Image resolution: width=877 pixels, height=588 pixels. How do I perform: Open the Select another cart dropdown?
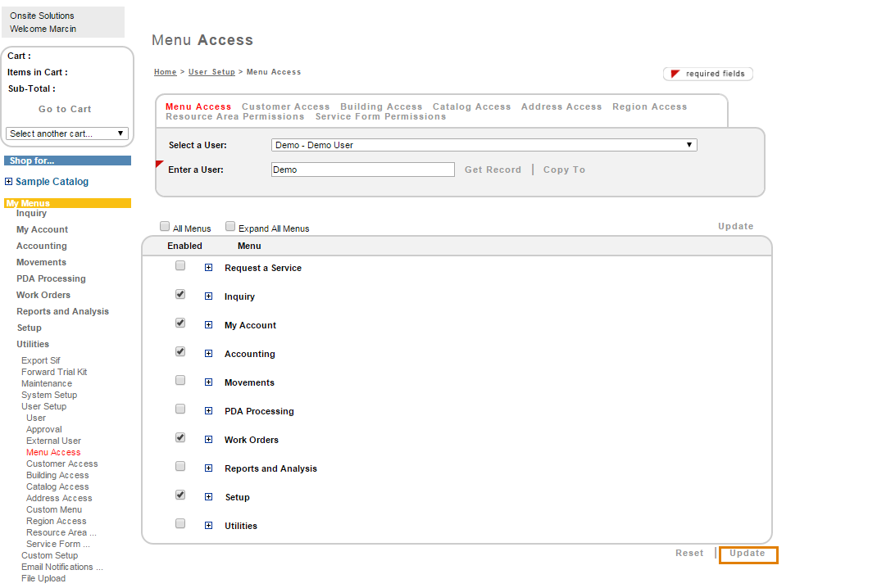[x=67, y=133]
